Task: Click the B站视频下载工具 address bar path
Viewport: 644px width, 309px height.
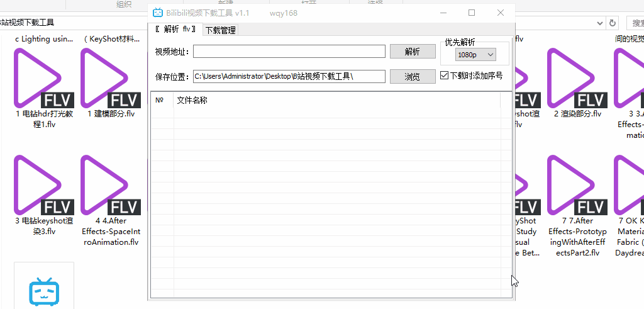Action: 27,23
